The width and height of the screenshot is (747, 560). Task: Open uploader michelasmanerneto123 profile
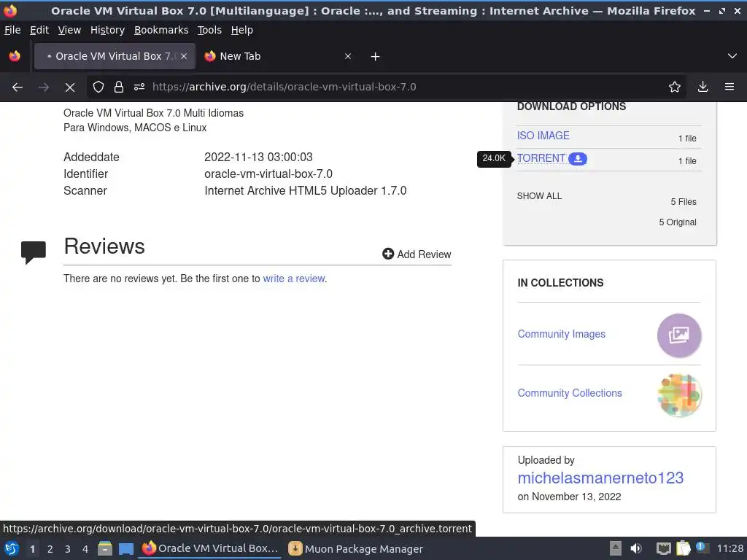(600, 478)
